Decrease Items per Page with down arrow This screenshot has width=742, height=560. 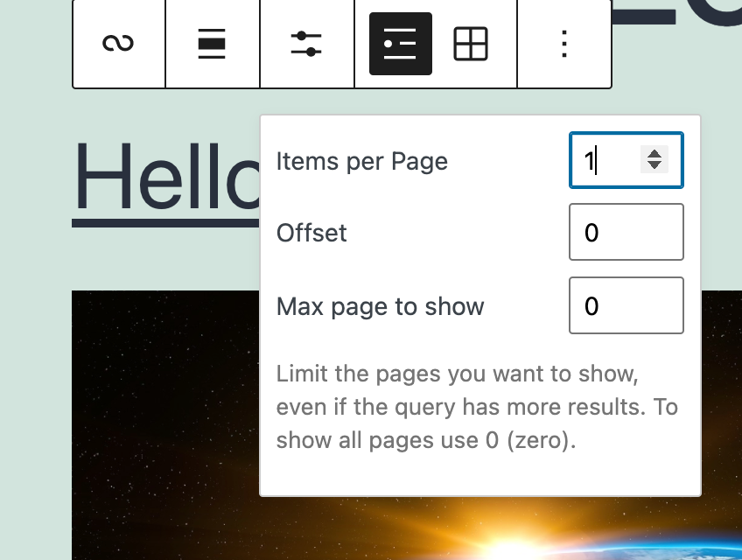click(654, 165)
